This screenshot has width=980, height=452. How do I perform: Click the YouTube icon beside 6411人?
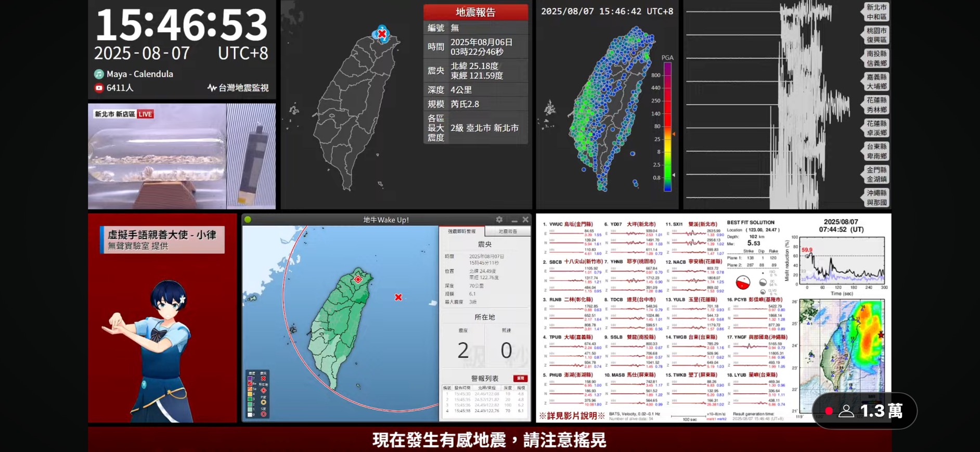coord(99,88)
